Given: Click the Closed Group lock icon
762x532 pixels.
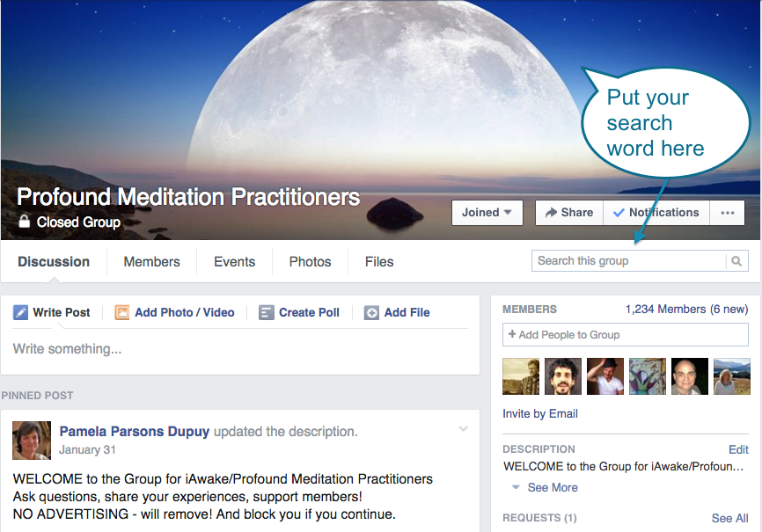Looking at the screenshot, I should (24, 221).
